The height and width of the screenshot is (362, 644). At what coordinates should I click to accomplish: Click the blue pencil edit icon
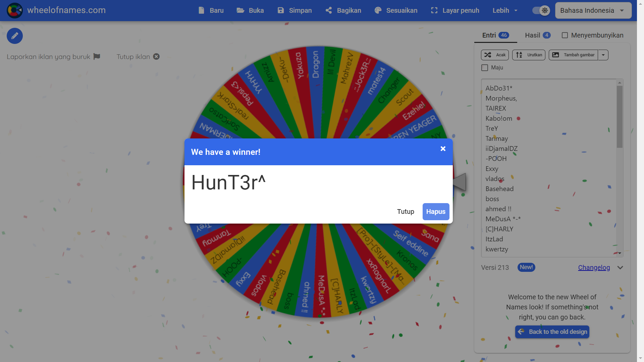click(15, 36)
